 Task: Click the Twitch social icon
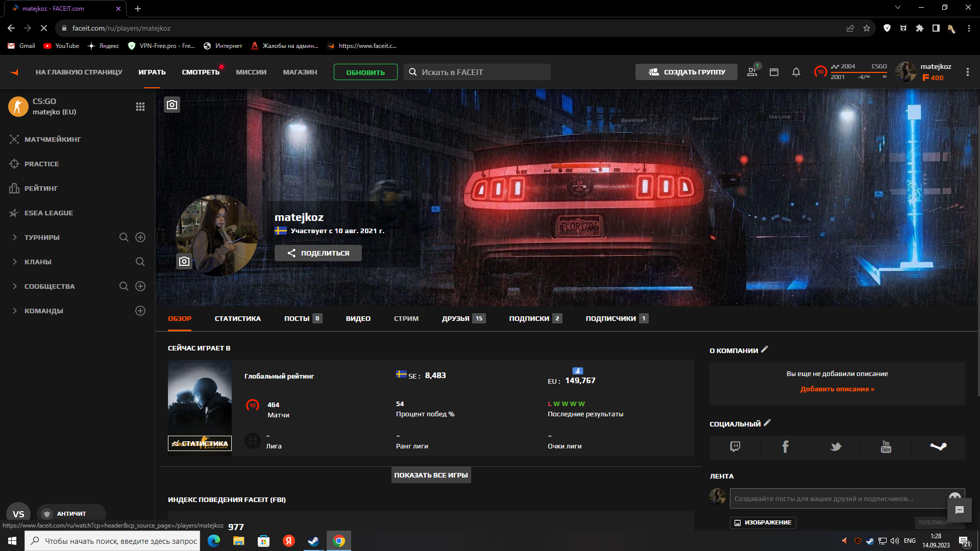pyautogui.click(x=735, y=447)
